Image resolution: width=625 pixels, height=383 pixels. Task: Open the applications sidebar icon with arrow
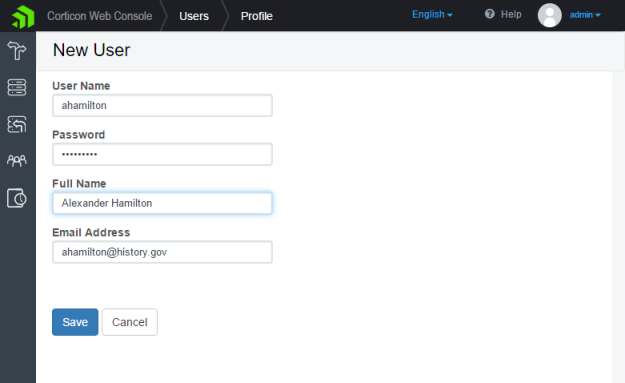(17, 124)
